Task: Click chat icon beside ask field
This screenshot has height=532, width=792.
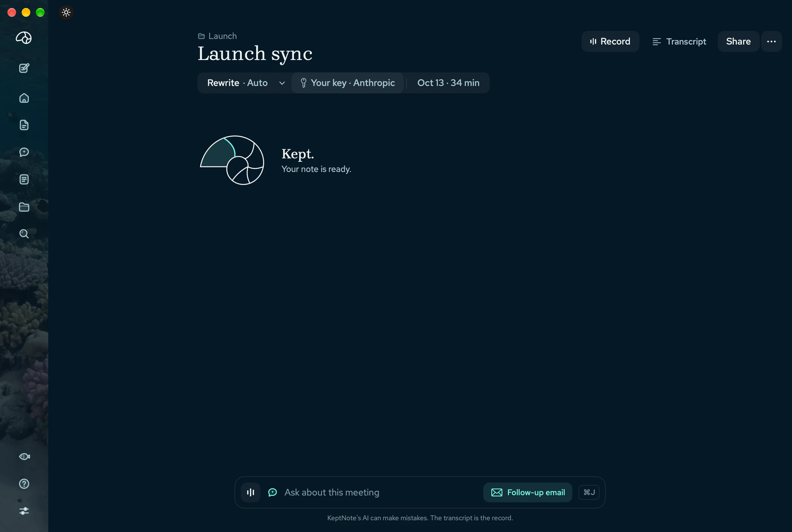Action: [x=273, y=492]
